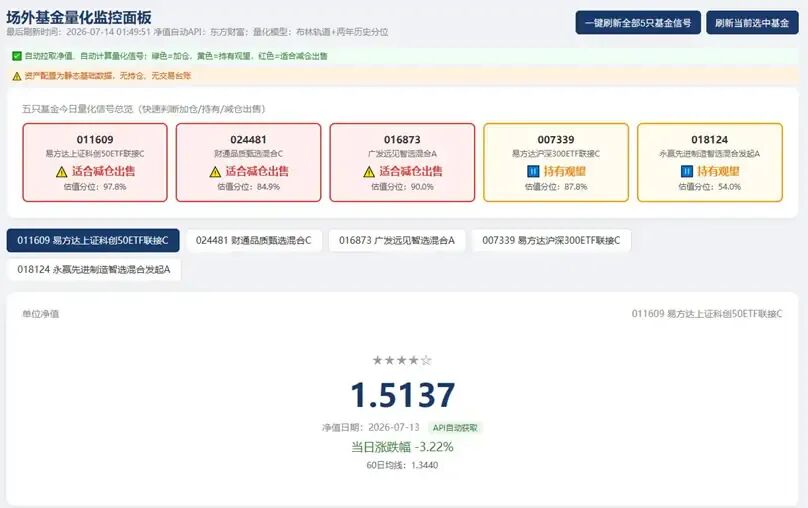Viewport: 808px width, 508px height.
Task: Click 刷新当前选中基金 button
Action: click(x=752, y=23)
